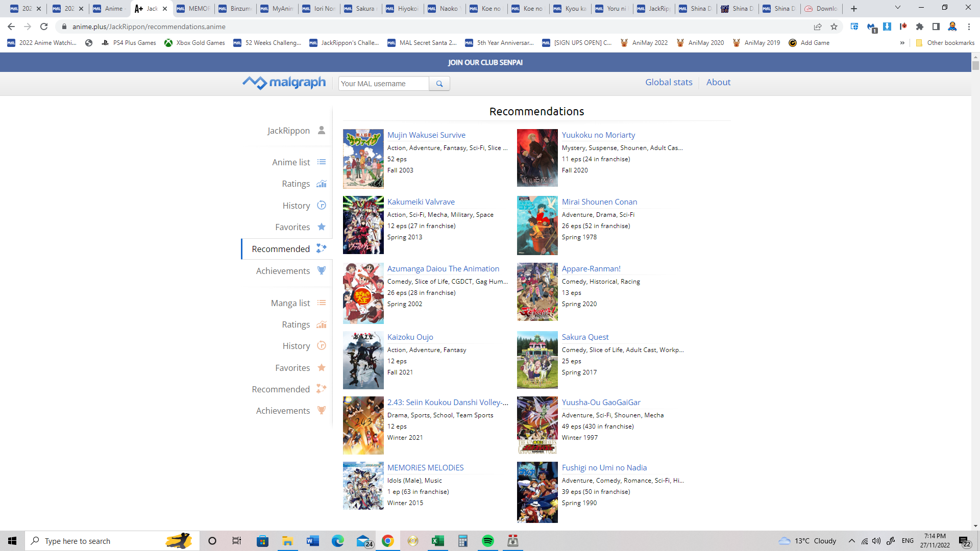Click manga Favorites orange star icon
This screenshot has width=980, height=551.
tap(321, 367)
